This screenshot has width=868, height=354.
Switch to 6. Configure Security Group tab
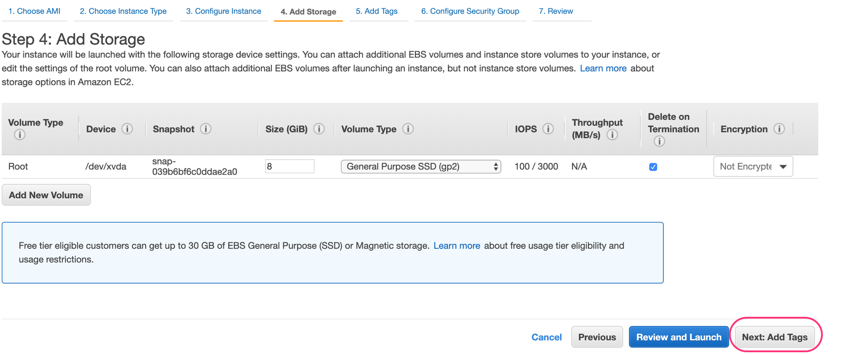[x=470, y=11]
